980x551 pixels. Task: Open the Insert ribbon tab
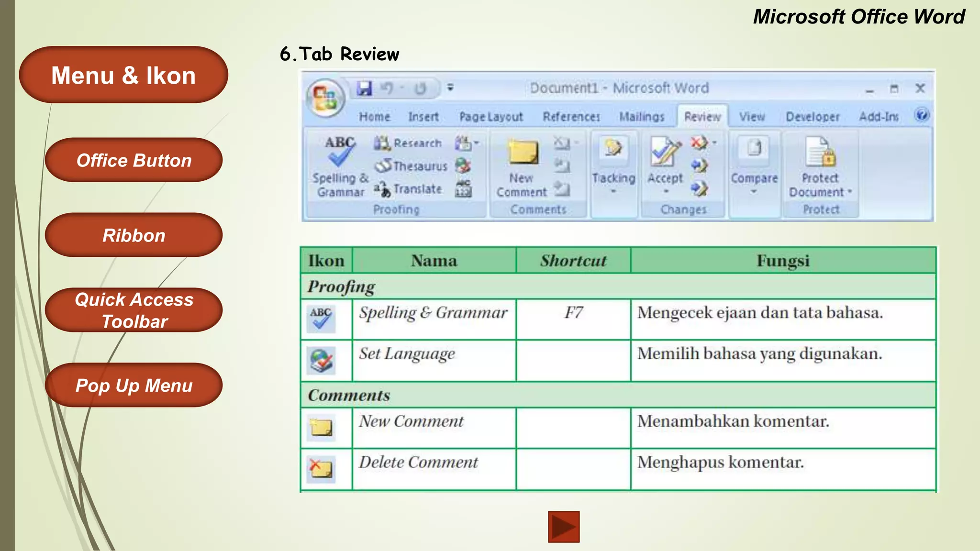[423, 117]
